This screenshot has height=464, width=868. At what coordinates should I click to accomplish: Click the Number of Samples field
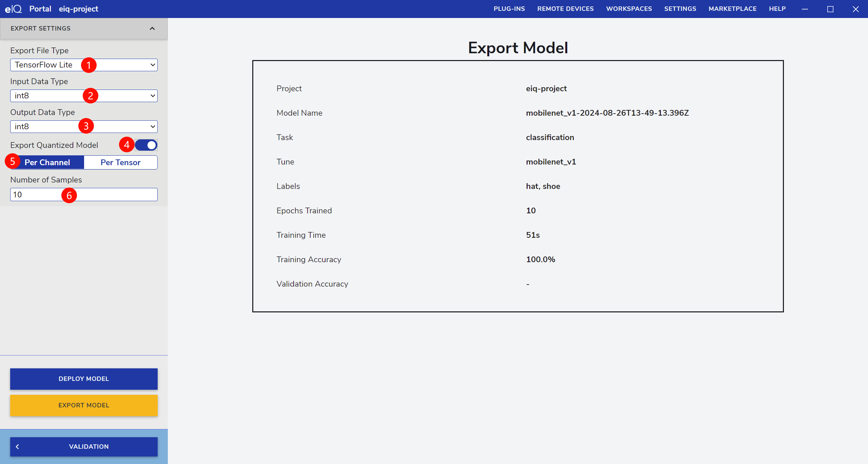pos(84,195)
